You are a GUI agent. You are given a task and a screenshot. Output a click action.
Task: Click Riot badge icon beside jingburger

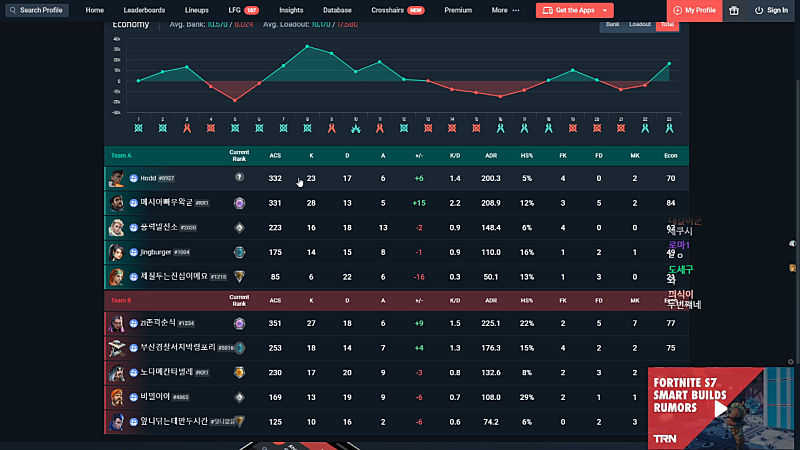click(x=133, y=252)
